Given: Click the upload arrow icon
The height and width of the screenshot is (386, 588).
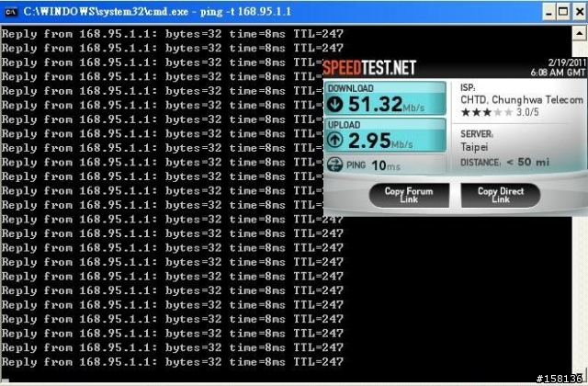Looking at the screenshot, I should [334, 141].
